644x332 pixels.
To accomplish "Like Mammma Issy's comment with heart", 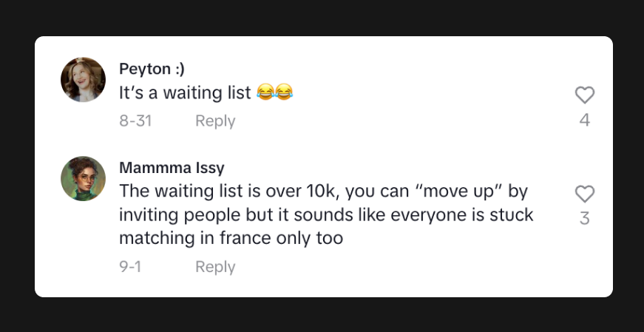I will (584, 194).
